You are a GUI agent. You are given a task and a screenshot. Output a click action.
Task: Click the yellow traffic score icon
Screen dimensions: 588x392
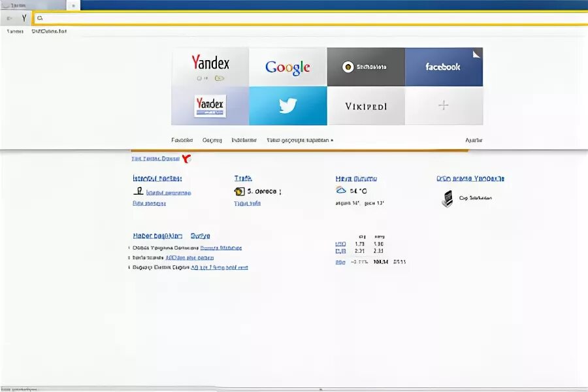(239, 191)
